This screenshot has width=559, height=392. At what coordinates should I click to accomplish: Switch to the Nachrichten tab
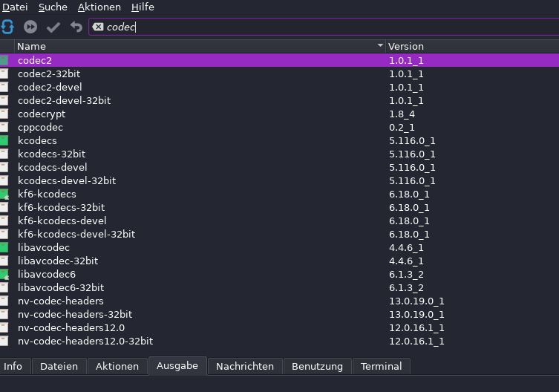(x=244, y=366)
